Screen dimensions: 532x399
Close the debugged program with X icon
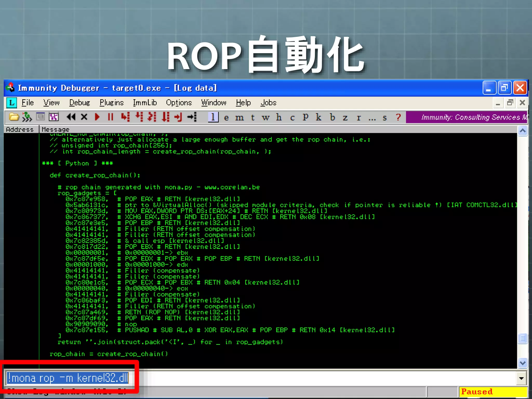[84, 117]
